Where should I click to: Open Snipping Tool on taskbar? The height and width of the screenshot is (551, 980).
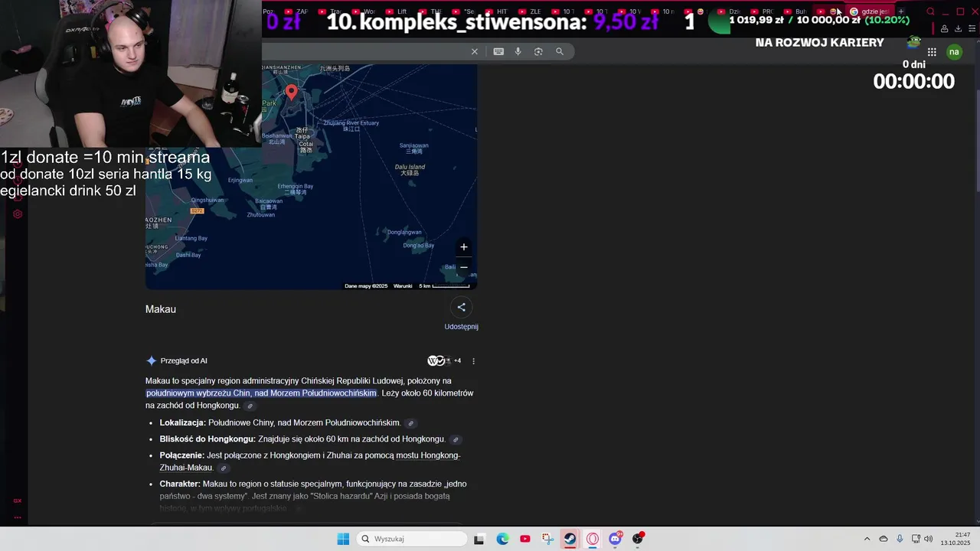(x=547, y=539)
